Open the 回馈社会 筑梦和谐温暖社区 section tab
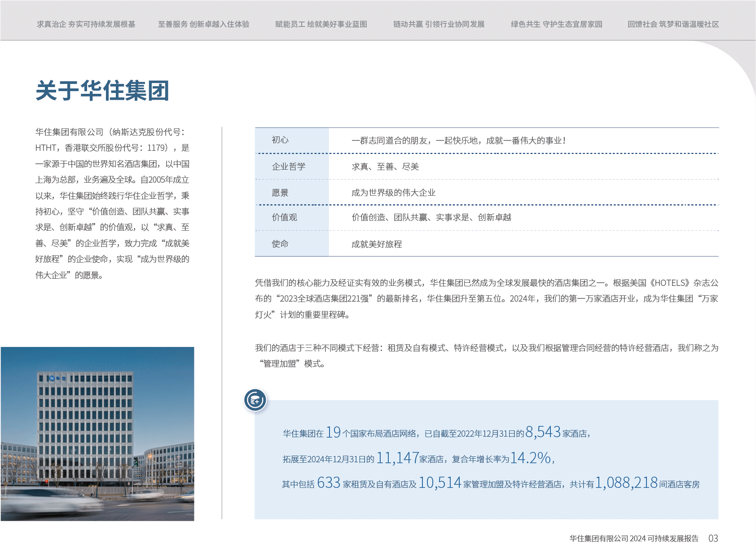This screenshot has height=557, width=756. [x=673, y=24]
